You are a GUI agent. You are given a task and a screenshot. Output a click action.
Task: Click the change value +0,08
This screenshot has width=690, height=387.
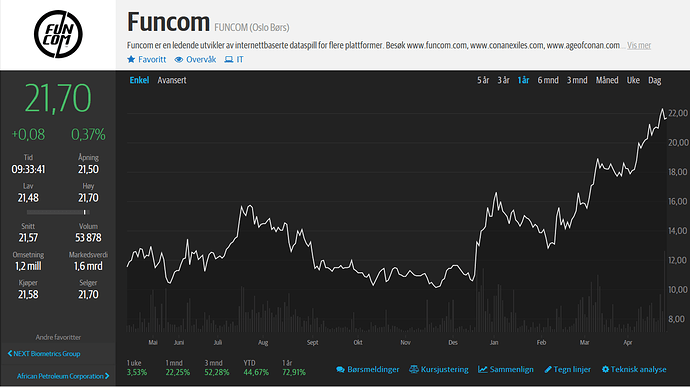[x=28, y=134]
